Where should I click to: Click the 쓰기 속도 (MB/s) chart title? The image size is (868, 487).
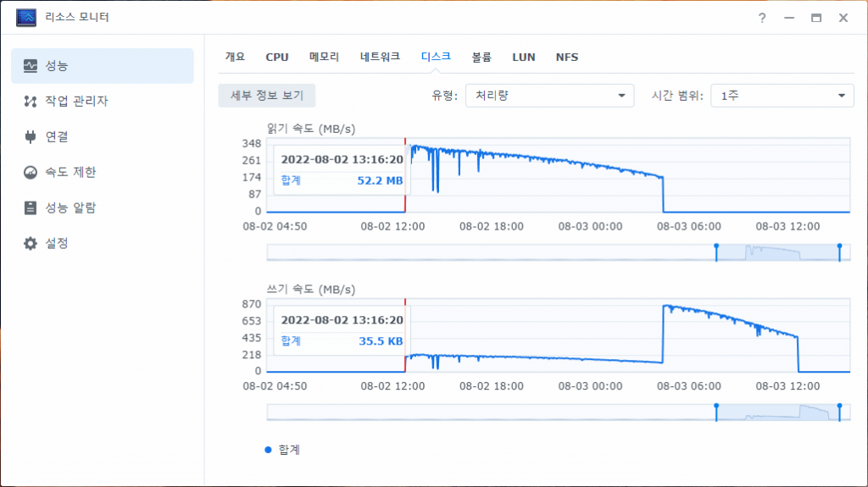[311, 290]
